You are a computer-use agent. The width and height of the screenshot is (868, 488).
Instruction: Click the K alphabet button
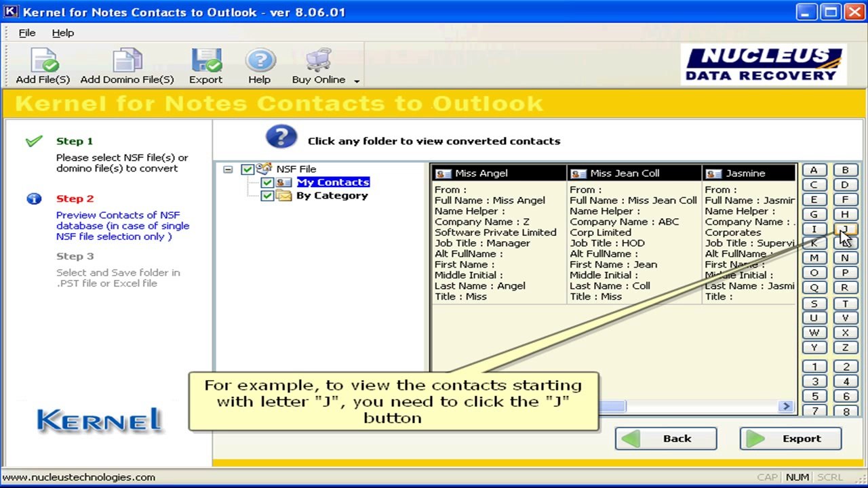814,243
